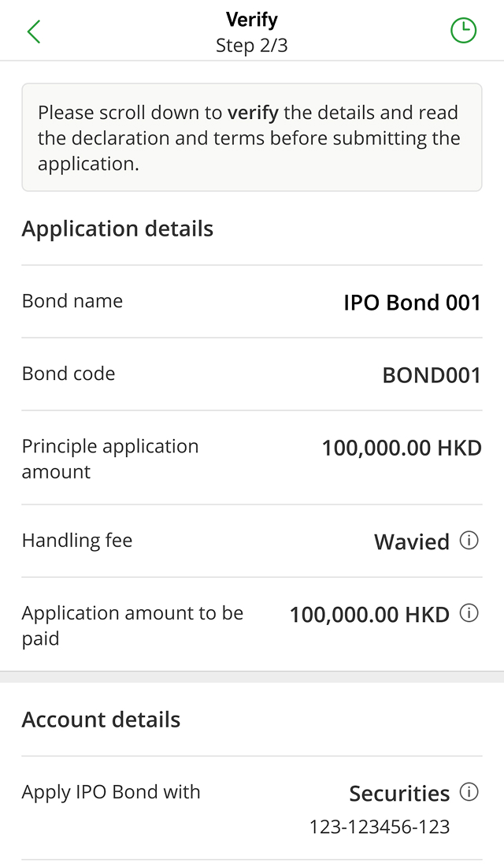Tap the Application amount to be paid label
504x867 pixels.
coord(132,626)
